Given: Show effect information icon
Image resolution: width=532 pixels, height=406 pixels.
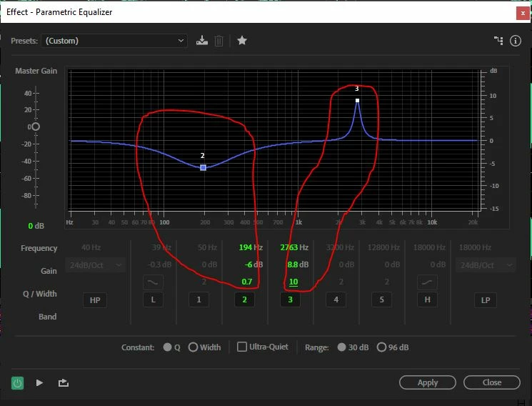Looking at the screenshot, I should pyautogui.click(x=516, y=41).
